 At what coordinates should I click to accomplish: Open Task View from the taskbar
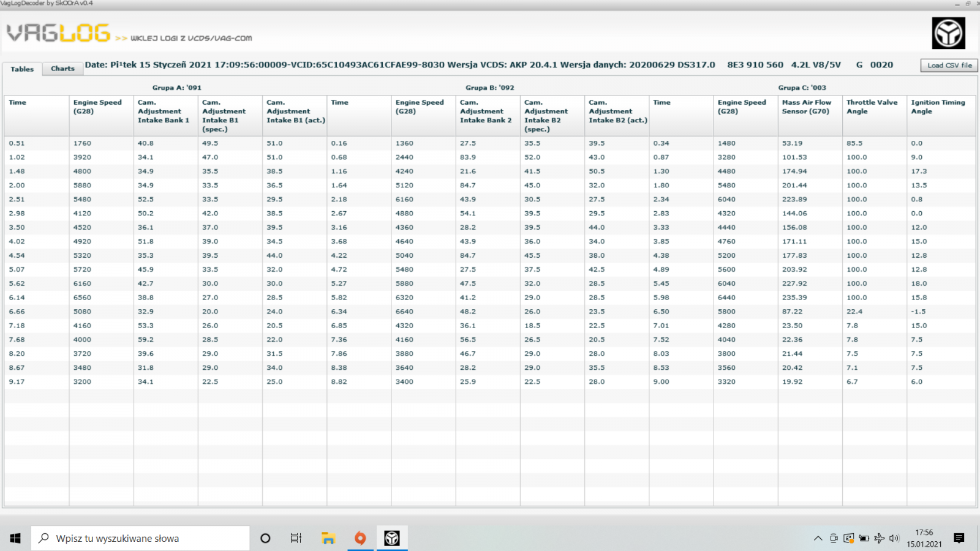coord(296,538)
